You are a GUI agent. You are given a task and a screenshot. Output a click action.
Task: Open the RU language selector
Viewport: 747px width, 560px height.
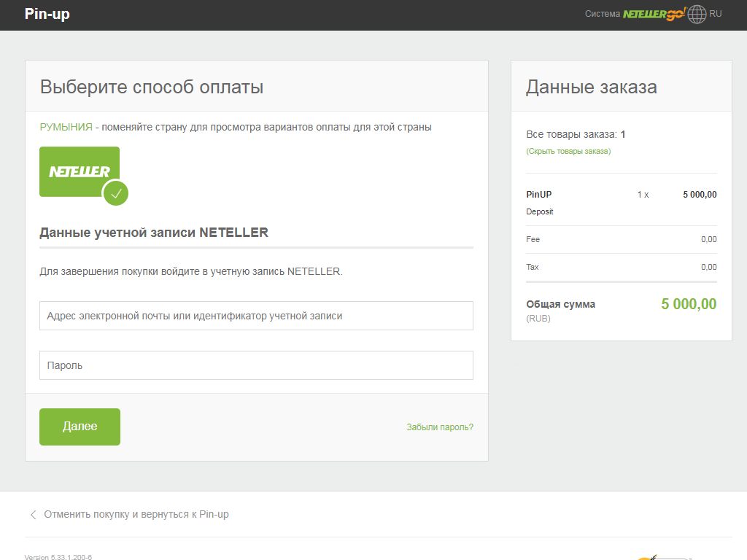(716, 14)
